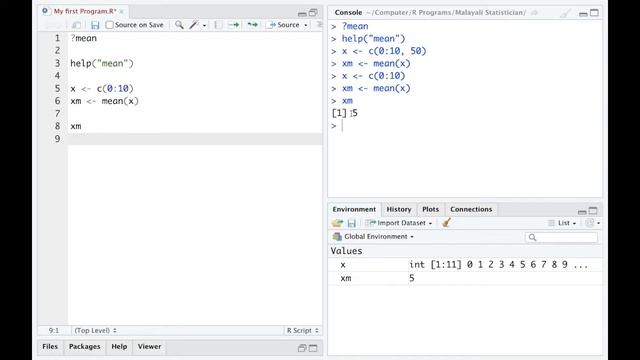Screen dimensions: 640x360
Task: Open the List view dropdown
Action: pyautogui.click(x=562, y=223)
